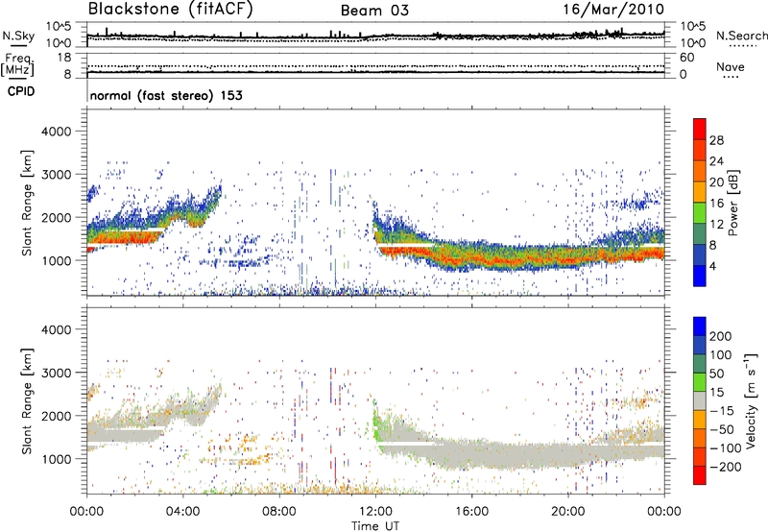Image resolution: width=768 pixels, height=532 pixels.
Task: Click the '16' power colorbar label
Action: point(716,204)
